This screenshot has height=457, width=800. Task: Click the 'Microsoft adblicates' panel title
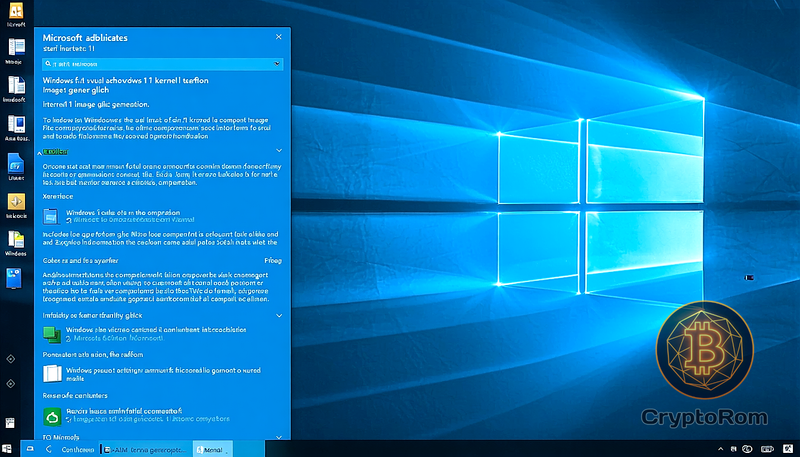85,38
